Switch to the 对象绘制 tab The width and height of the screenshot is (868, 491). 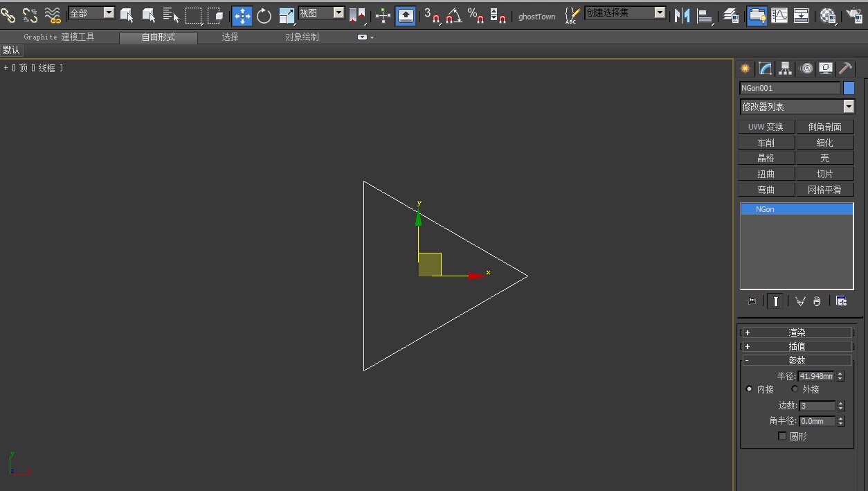click(302, 37)
